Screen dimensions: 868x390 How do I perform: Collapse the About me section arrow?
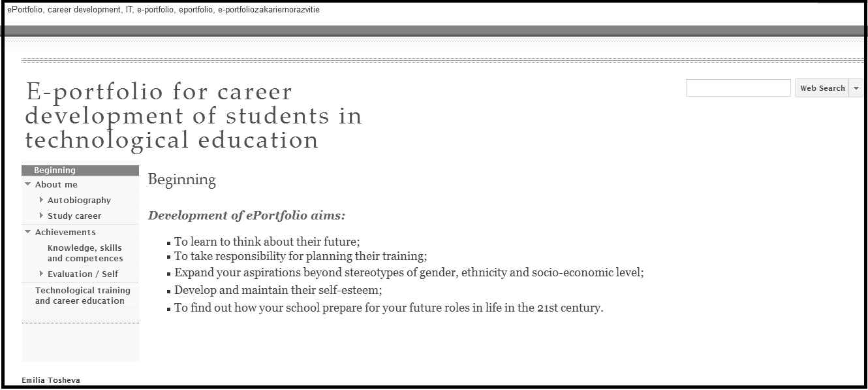27,184
